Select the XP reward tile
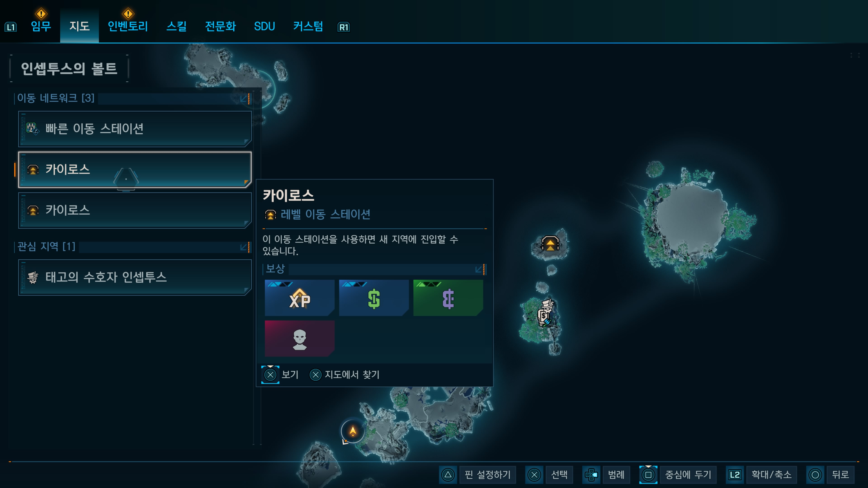This screenshot has width=868, height=488. [x=300, y=298]
